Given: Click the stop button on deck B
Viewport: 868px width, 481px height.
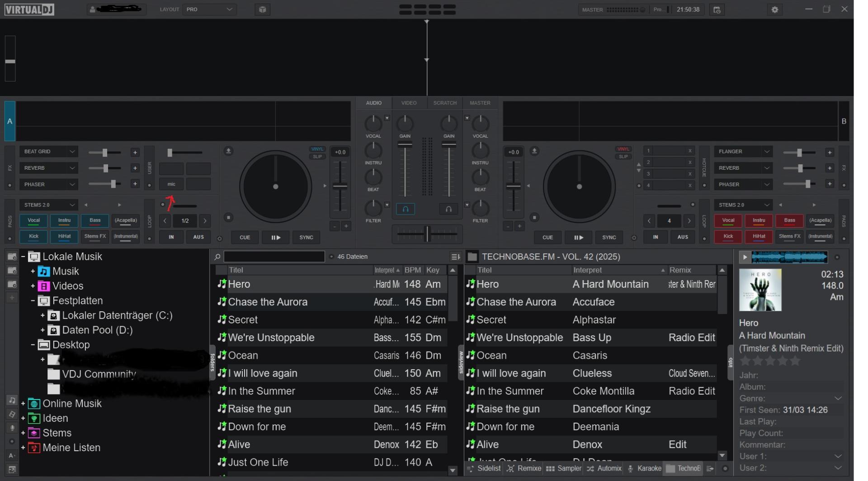Looking at the screenshot, I should [534, 218].
